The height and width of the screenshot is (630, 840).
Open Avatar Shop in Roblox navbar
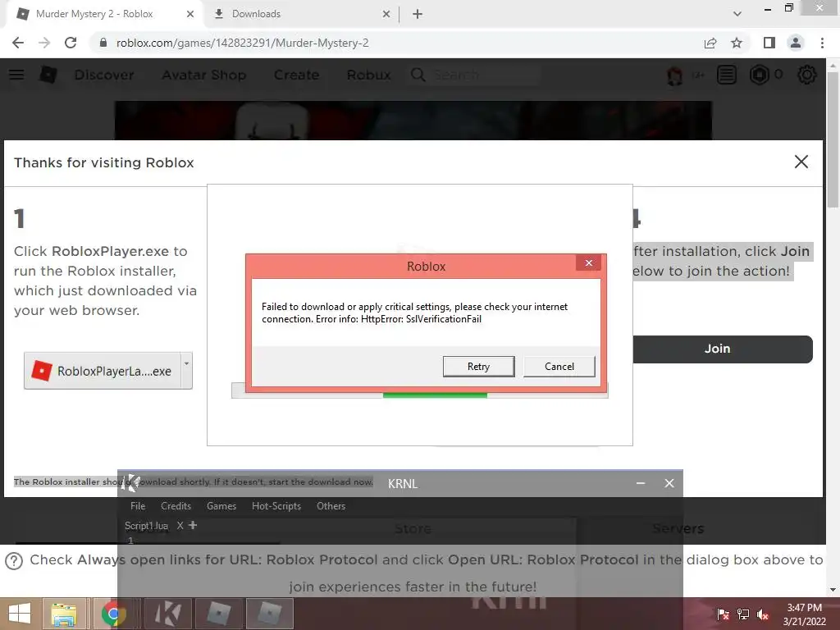[204, 75]
